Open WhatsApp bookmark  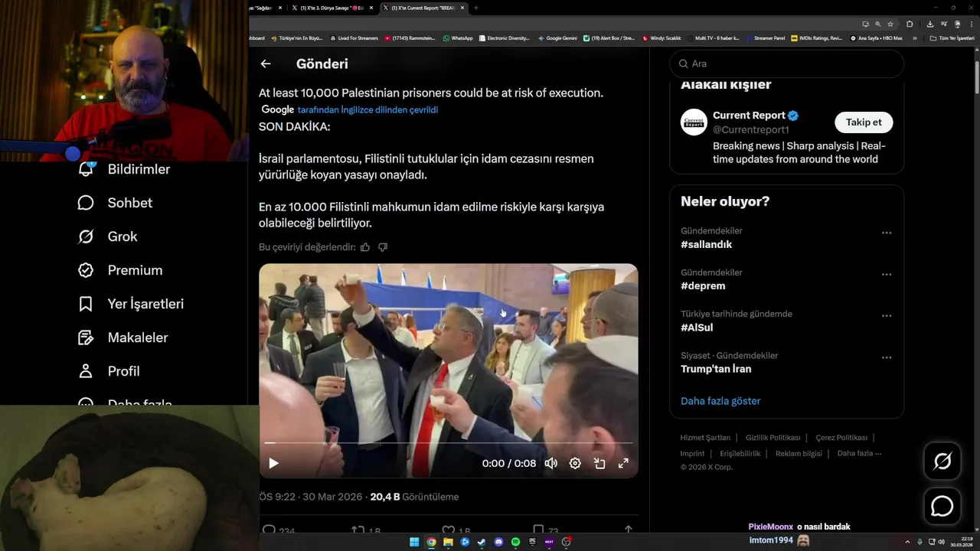[x=458, y=37]
